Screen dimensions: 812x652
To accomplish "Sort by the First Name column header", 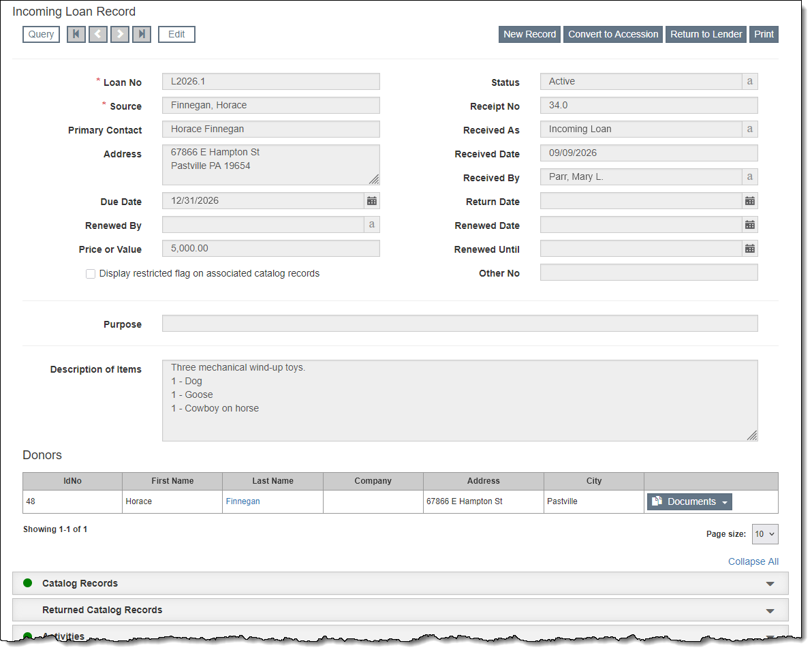I will point(172,481).
